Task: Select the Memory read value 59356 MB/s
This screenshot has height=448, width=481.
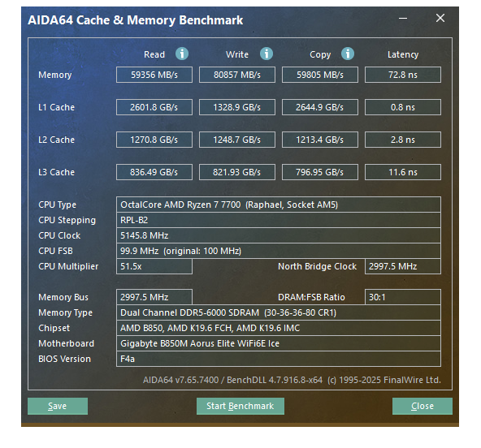Action: click(154, 75)
